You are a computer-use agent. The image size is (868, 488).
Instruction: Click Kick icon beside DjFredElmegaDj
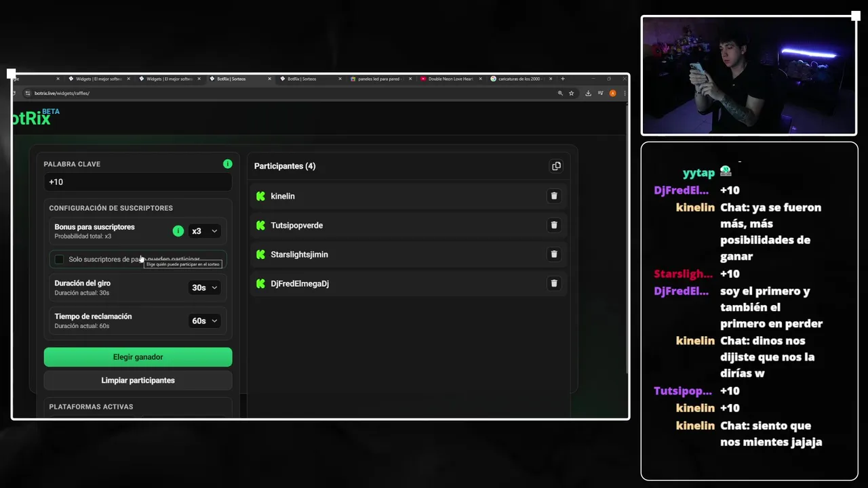point(260,283)
